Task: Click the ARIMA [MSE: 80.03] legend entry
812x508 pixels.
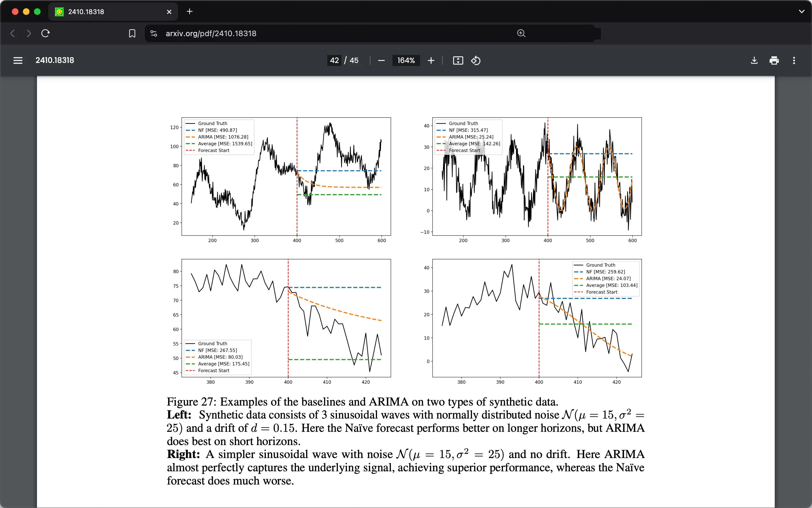Action: [x=214, y=357]
